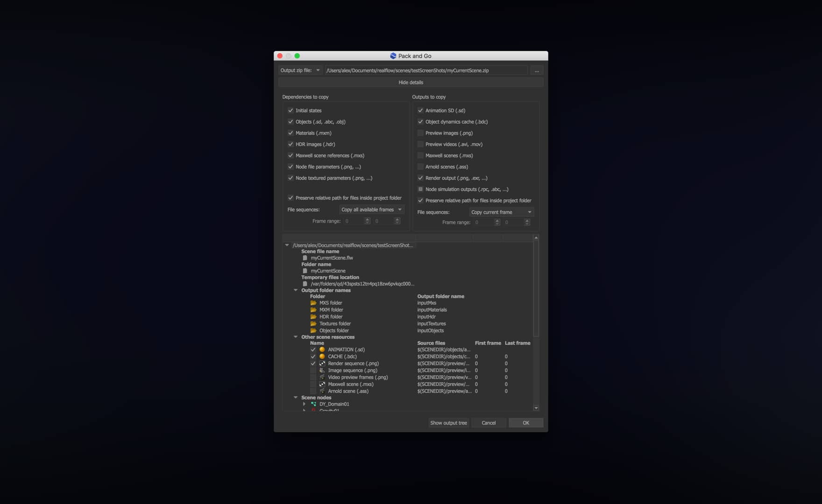822x504 pixels.
Task: Uncheck Render sequence (.png) in scene resources
Action: [x=313, y=363]
